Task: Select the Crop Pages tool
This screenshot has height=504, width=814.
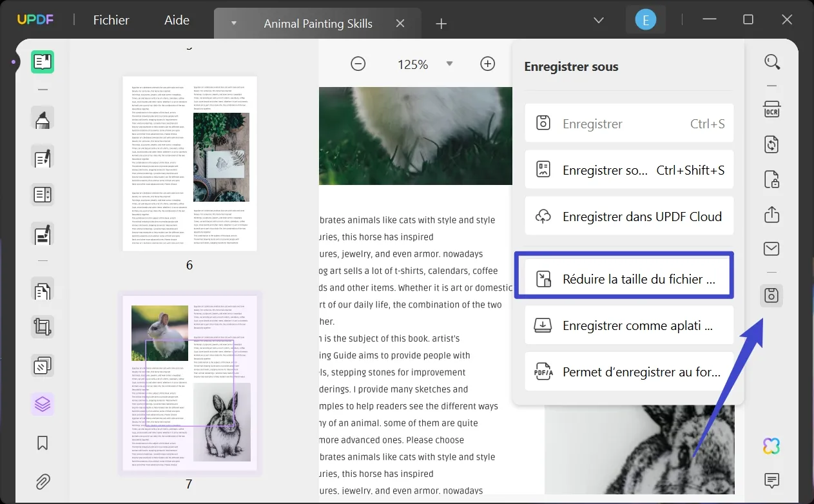Action: tap(43, 327)
